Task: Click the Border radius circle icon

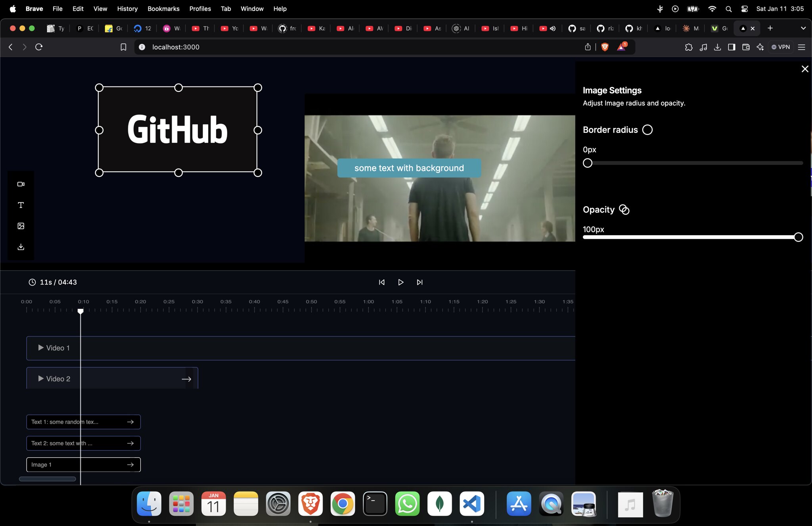Action: (647, 130)
